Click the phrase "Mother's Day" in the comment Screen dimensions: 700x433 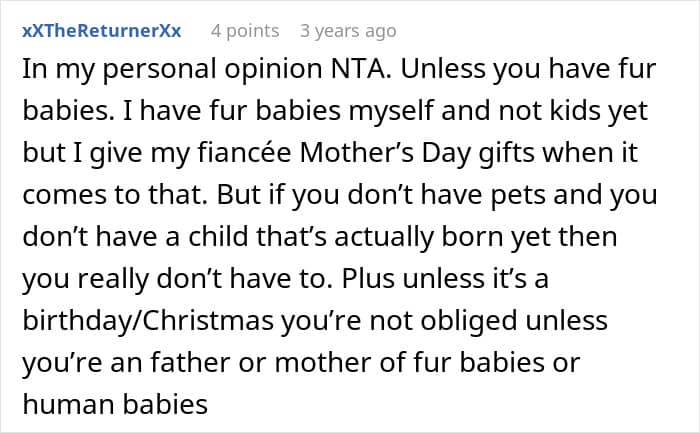385,154
